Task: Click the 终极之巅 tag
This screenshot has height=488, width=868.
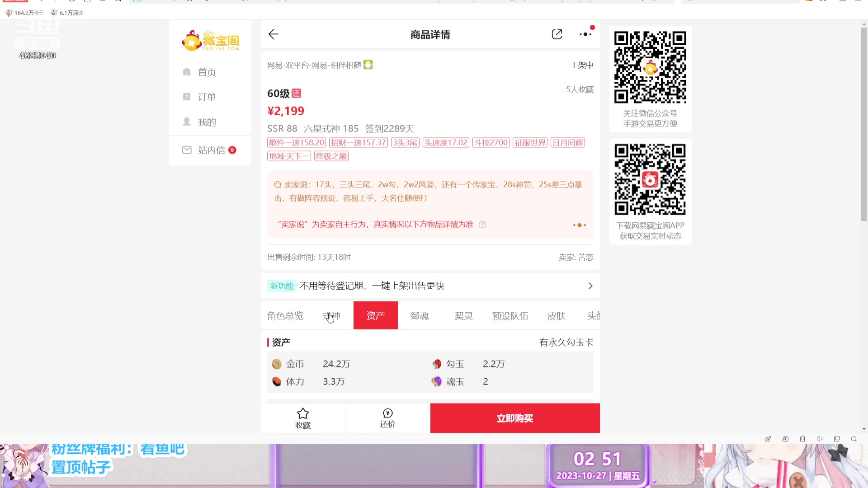Action: 331,156
